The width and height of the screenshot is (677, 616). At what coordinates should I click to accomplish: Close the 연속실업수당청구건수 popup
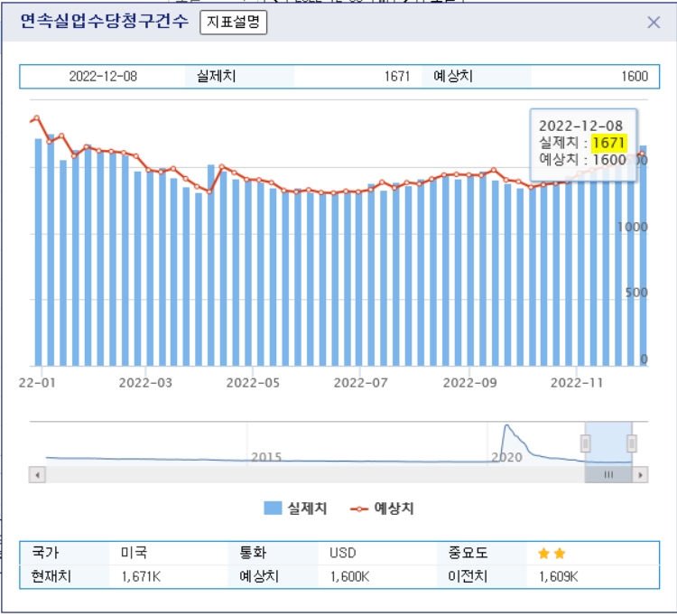[x=654, y=23]
